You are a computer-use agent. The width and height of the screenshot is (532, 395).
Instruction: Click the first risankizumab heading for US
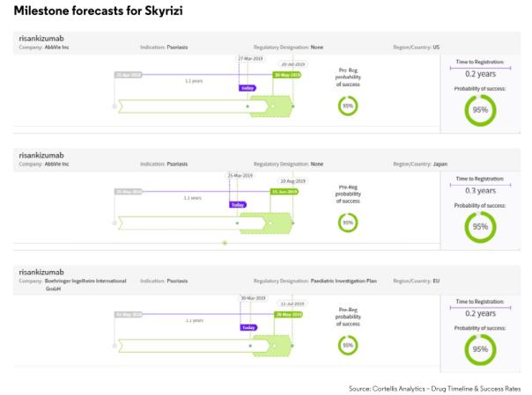(41, 39)
